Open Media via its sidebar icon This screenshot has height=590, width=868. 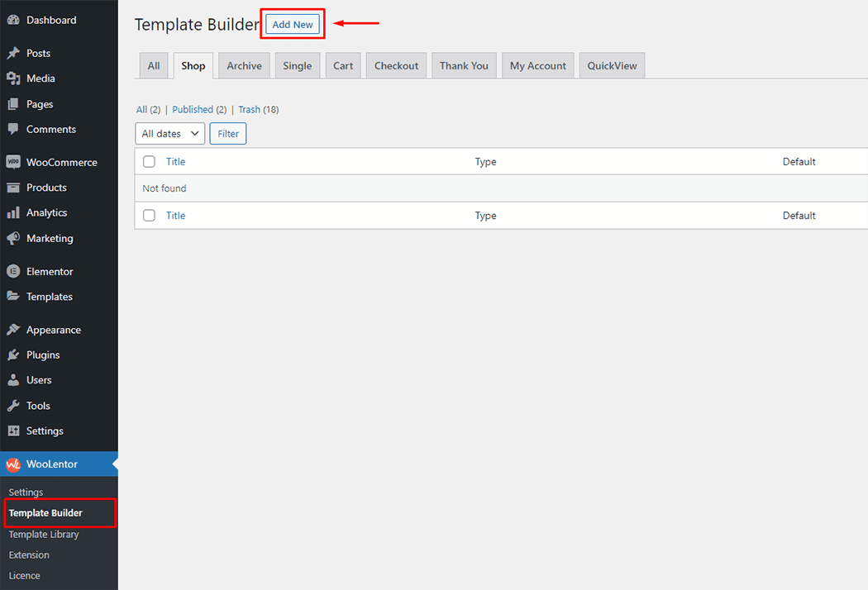pos(13,79)
